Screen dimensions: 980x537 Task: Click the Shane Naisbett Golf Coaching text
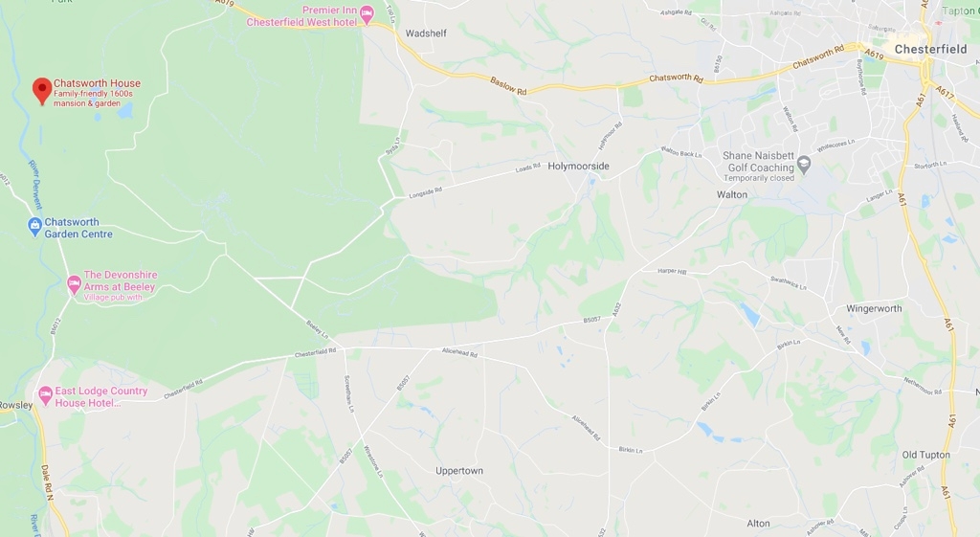[759, 162]
